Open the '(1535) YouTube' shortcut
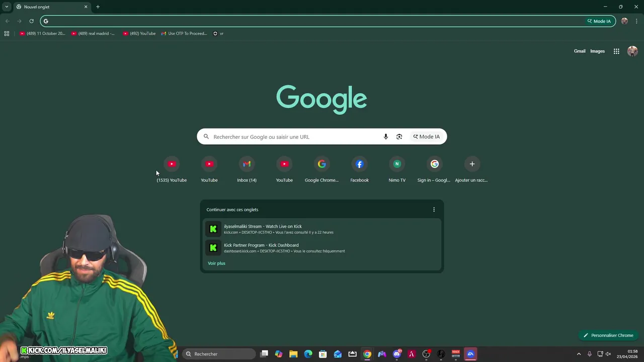Image resolution: width=644 pixels, height=362 pixels. pyautogui.click(x=172, y=169)
